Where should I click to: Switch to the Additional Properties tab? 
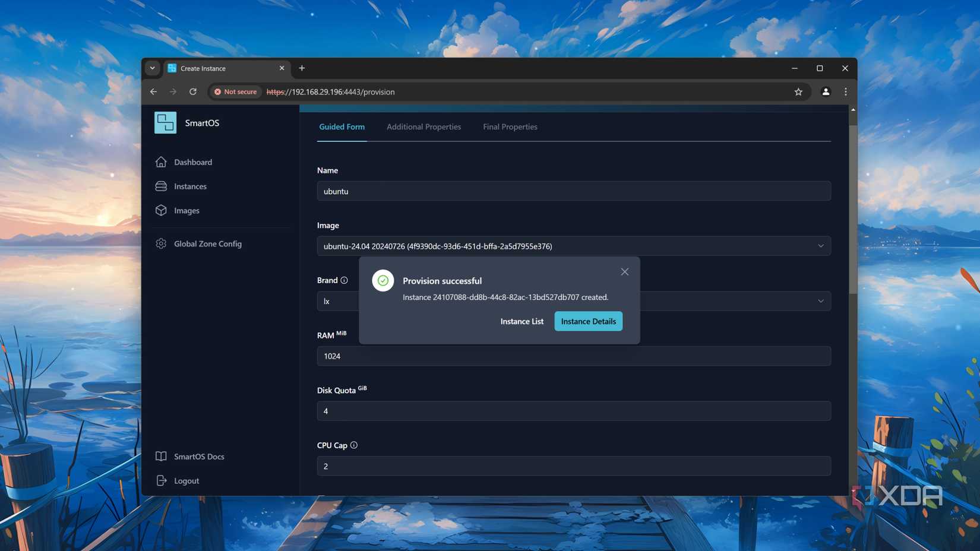(423, 126)
